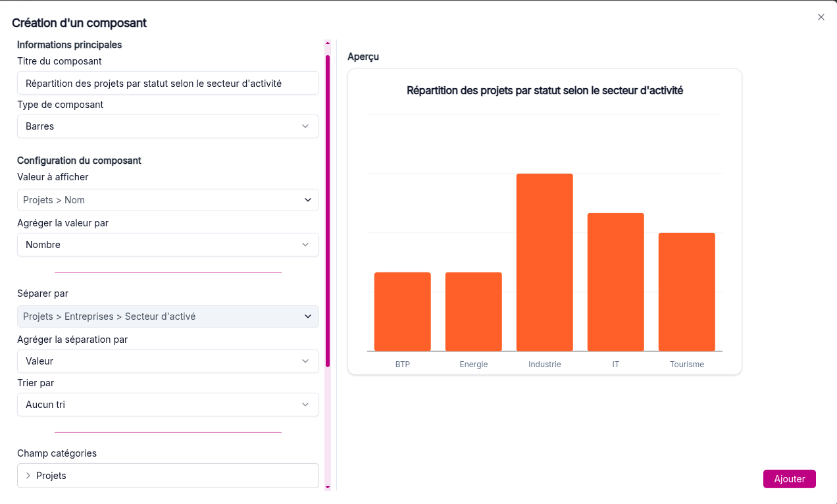Open the Trier par dropdown
The height and width of the screenshot is (504, 837).
168,405
